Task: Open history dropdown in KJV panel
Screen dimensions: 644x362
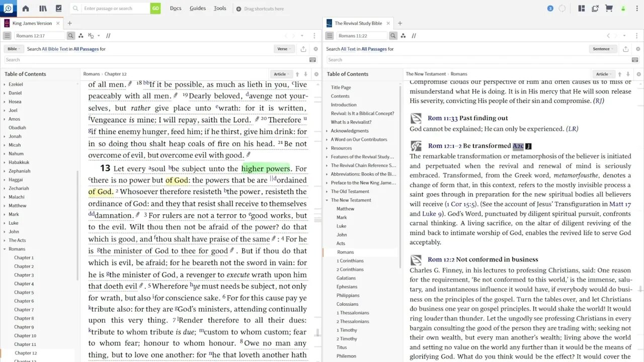Action: (301, 36)
